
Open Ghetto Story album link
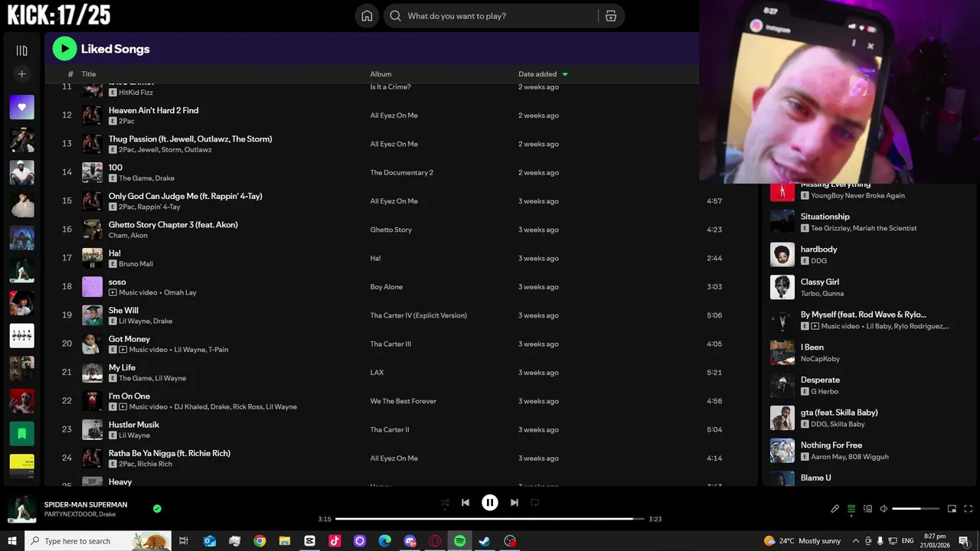click(x=391, y=230)
